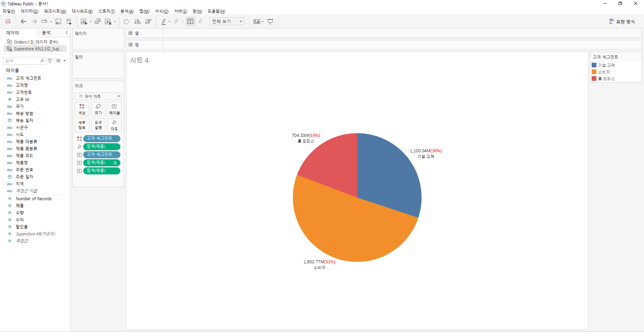Click the Group Members paperclip icon

pos(176,21)
